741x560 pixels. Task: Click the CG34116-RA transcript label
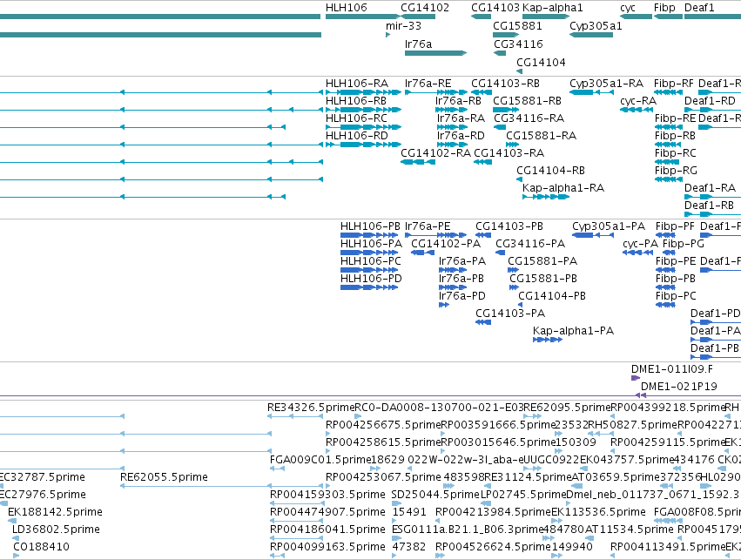coord(529,118)
